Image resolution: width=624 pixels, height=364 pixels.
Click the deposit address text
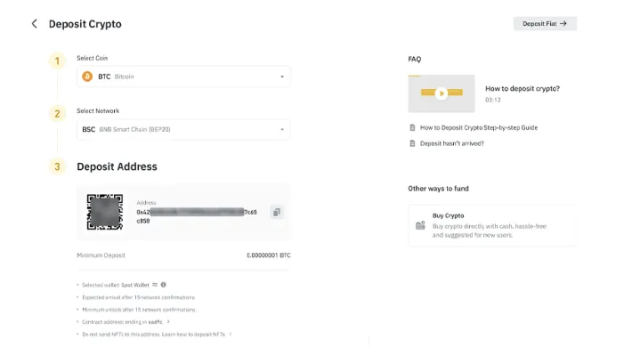(196, 213)
